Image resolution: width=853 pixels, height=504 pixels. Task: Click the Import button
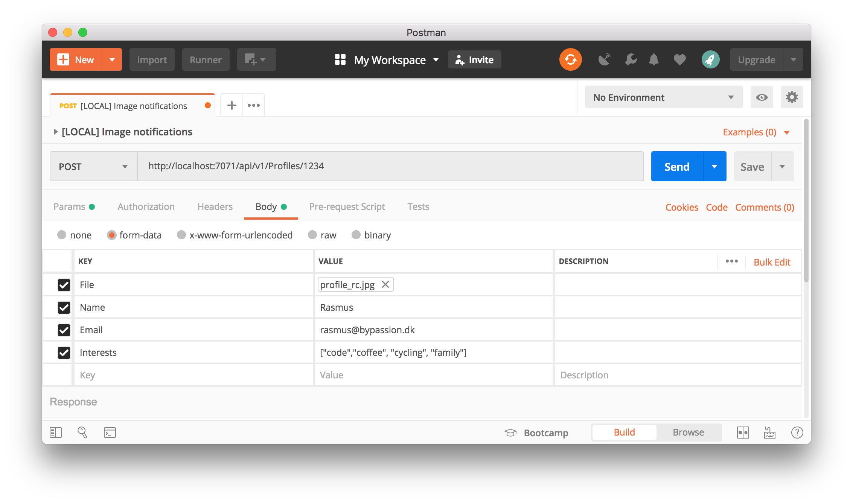click(152, 60)
